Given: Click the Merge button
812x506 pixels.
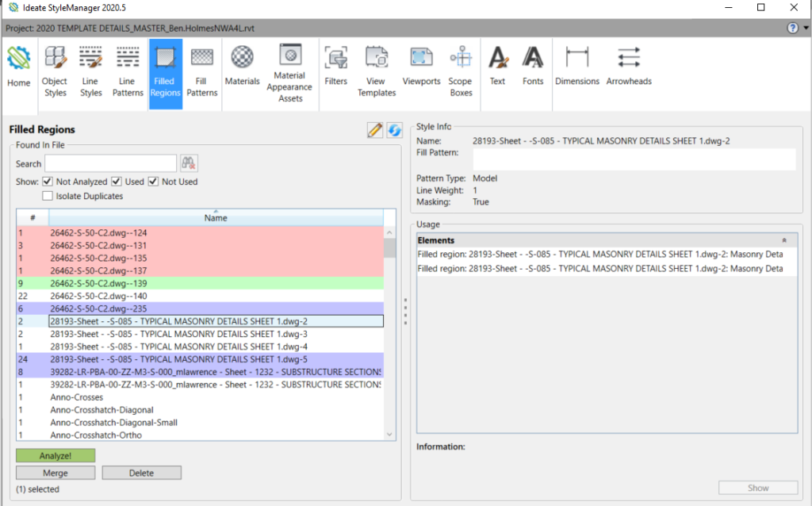Looking at the screenshot, I should click(55, 472).
